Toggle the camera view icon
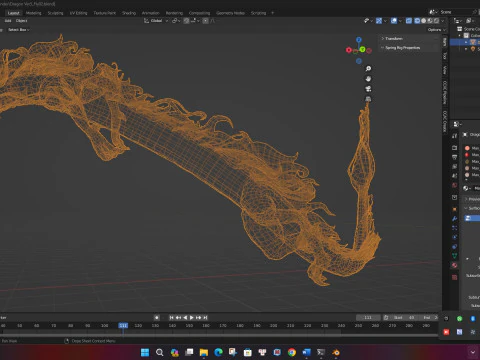Viewport: 480px width, 360px height. pyautogui.click(x=368, y=89)
